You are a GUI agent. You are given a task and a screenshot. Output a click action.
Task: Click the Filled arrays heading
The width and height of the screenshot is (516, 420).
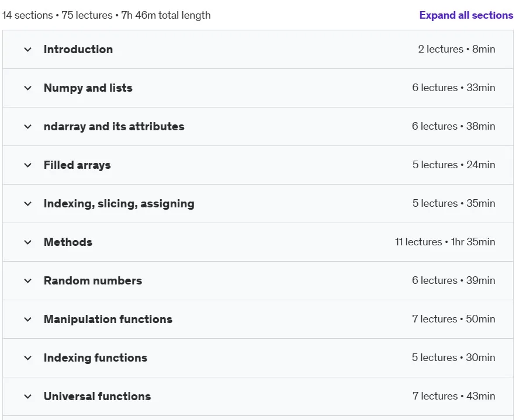point(77,165)
